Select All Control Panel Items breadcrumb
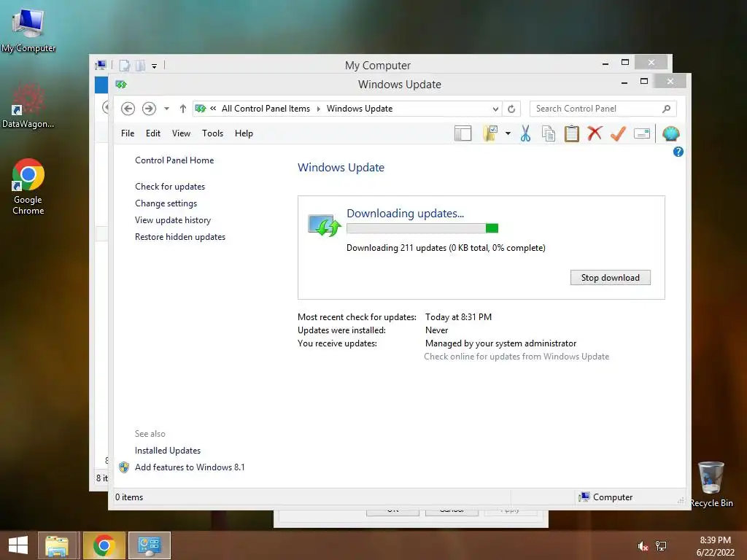Viewport: 747px width, 560px height. click(x=266, y=109)
